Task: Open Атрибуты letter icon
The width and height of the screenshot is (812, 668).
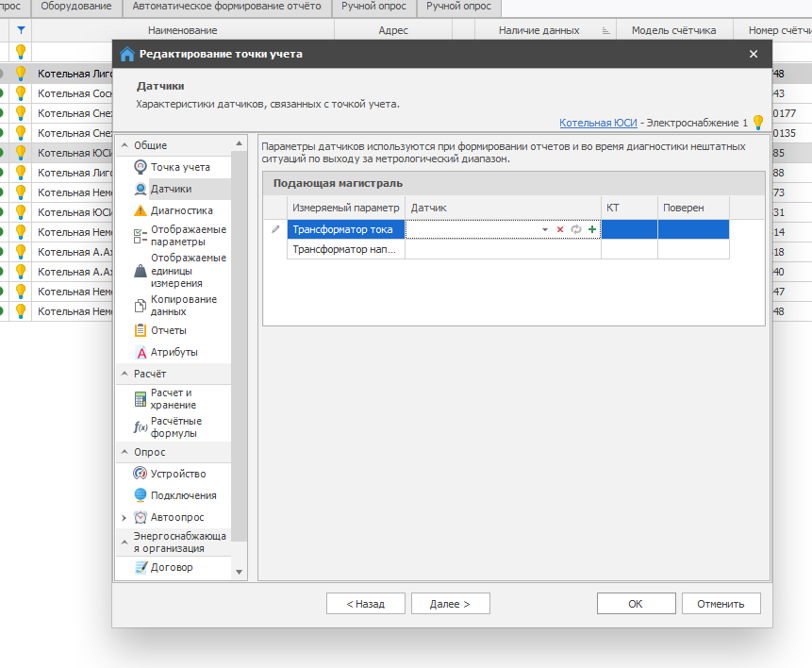Action: click(x=141, y=352)
